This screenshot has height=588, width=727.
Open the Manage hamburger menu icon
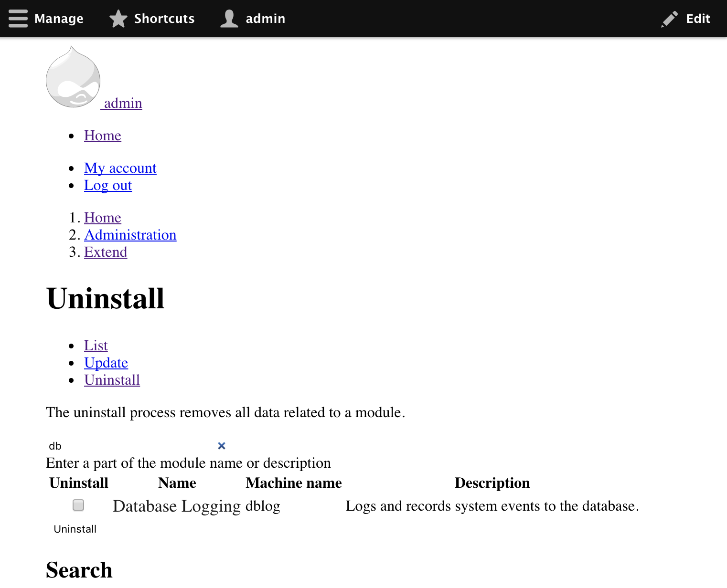pos(18,19)
